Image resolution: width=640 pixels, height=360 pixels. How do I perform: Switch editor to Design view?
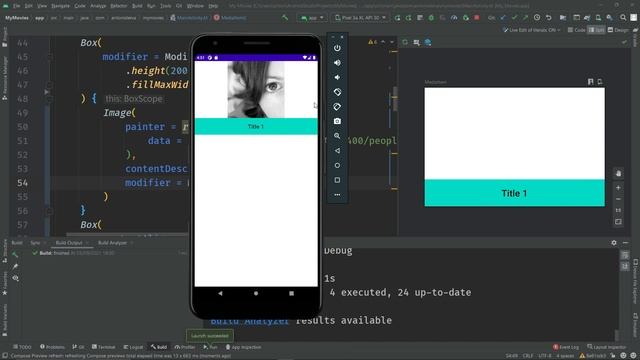tap(618, 30)
